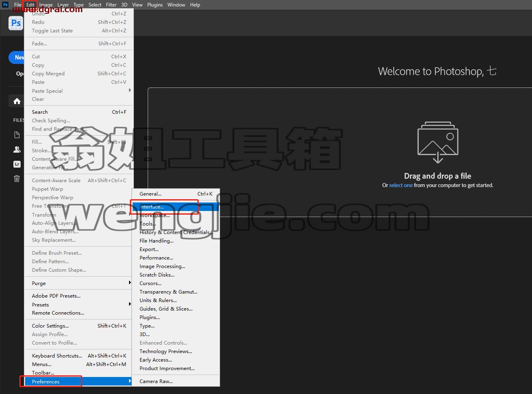The width and height of the screenshot is (532, 394).
Task: Click the New file button
Action: [x=17, y=58]
